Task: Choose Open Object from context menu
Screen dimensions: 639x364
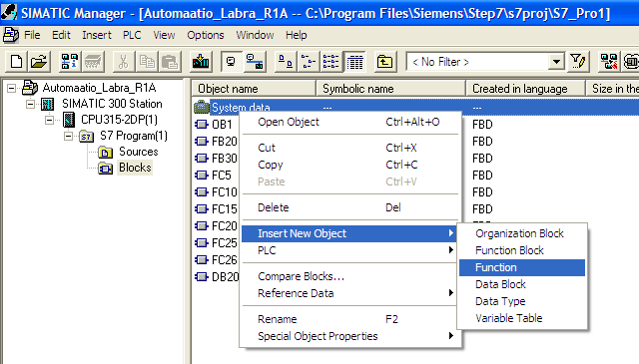Action: (x=350, y=122)
